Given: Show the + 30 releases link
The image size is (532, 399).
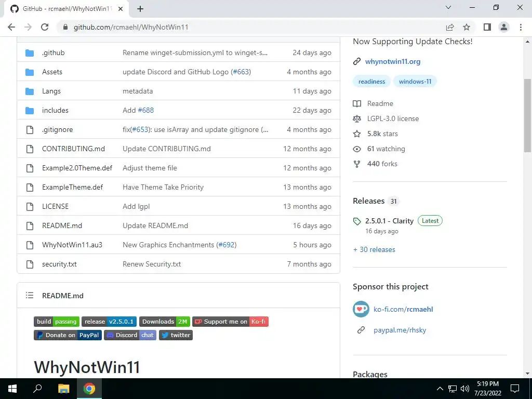Looking at the screenshot, I should click(x=374, y=249).
